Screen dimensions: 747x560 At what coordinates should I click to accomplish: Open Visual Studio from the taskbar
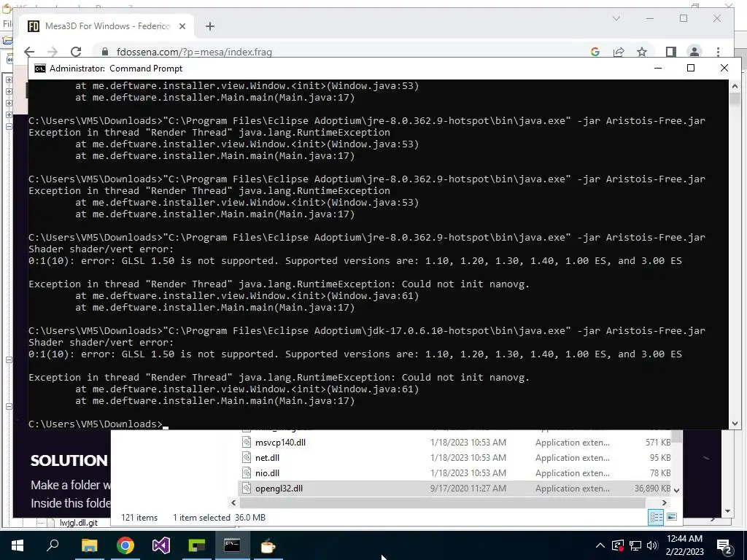tap(161, 545)
